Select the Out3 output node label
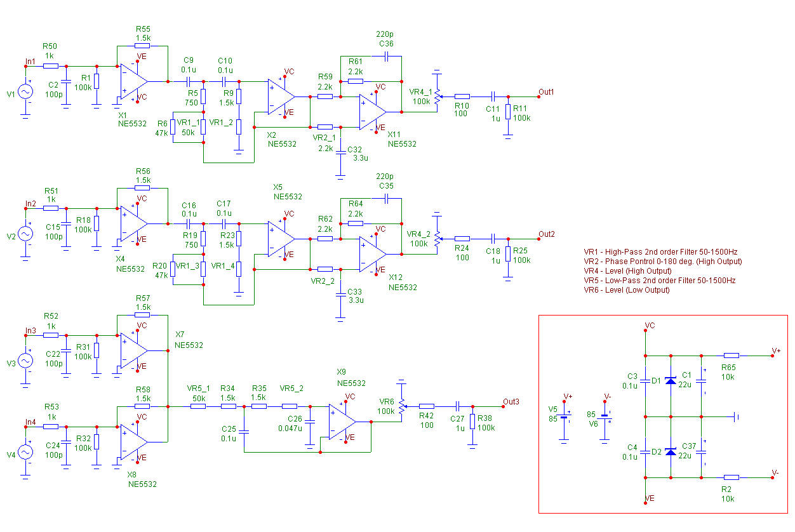 tap(511, 402)
